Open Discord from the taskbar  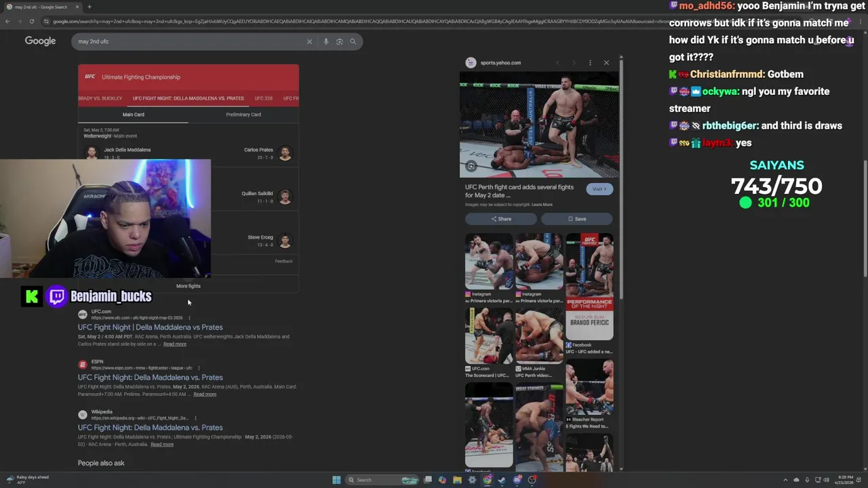pos(517,480)
